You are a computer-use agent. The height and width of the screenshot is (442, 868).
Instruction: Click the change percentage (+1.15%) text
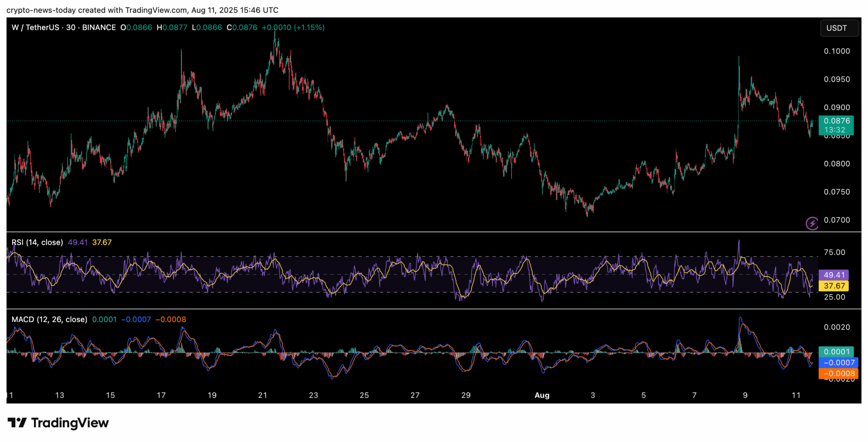(310, 28)
